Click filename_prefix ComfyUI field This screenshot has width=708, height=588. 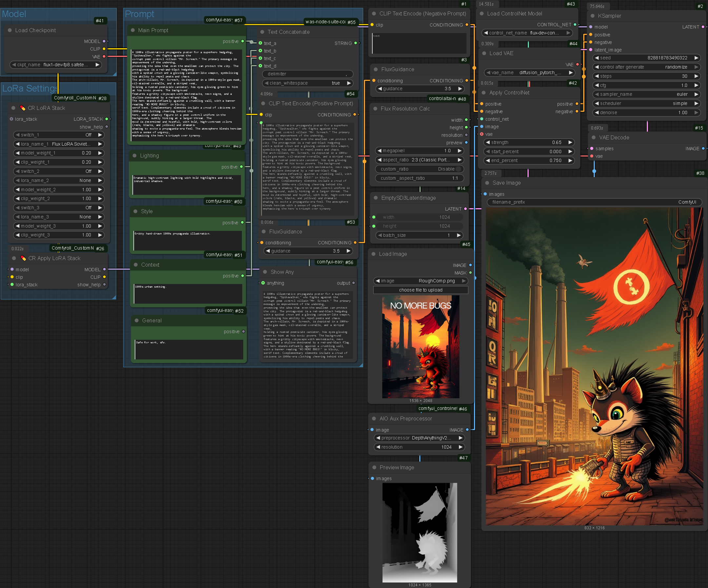pyautogui.click(x=594, y=202)
